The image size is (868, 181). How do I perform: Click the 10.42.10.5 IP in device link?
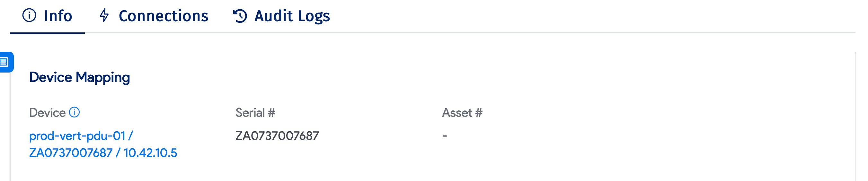[x=150, y=153]
